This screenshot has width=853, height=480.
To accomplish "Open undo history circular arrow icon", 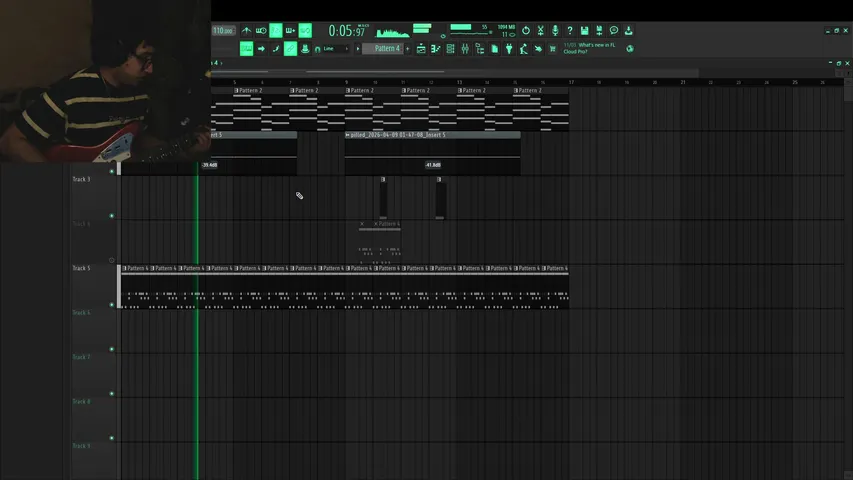I will 526,30.
